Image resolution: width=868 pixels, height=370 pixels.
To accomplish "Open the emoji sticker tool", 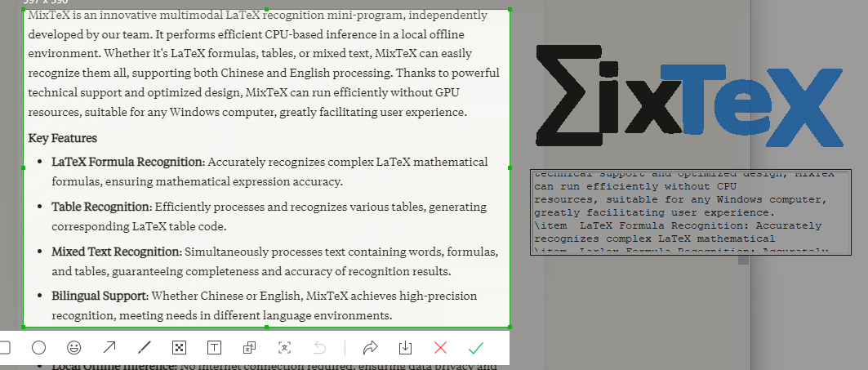I will point(74,348).
